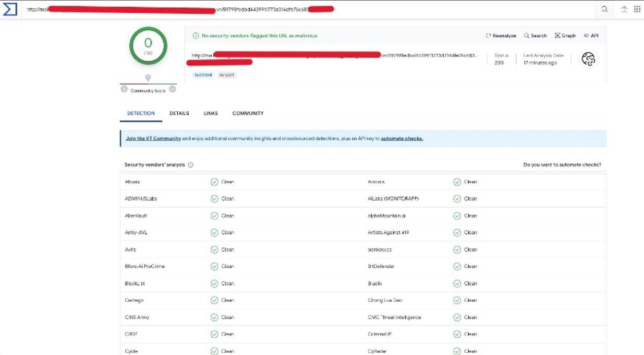
Task: Click the Clean check icon for Criminal IP
Action: 457,334
